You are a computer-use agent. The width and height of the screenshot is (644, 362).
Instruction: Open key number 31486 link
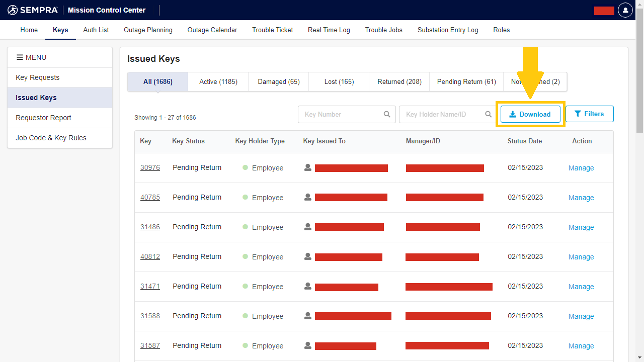[x=150, y=227]
